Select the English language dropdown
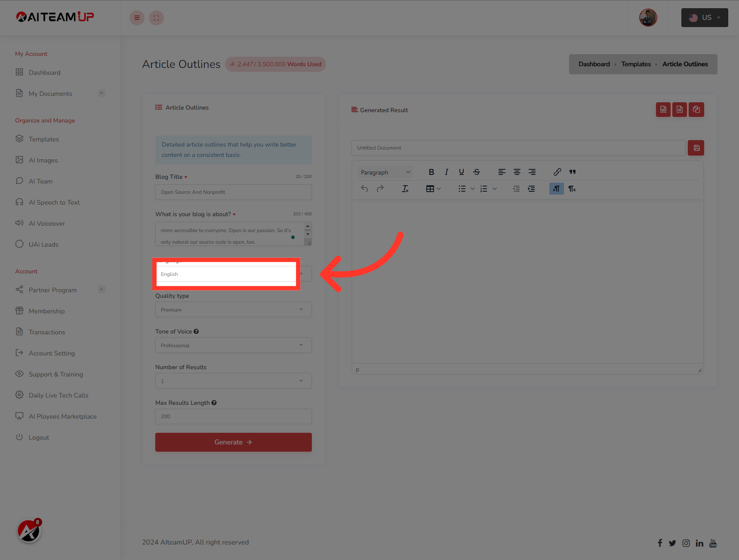This screenshot has width=739, height=560. [234, 274]
